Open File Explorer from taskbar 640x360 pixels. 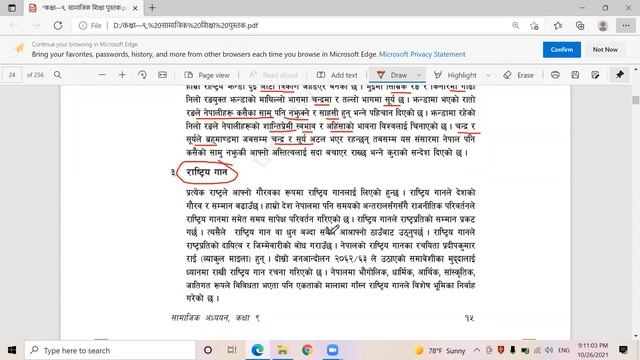click(282, 350)
